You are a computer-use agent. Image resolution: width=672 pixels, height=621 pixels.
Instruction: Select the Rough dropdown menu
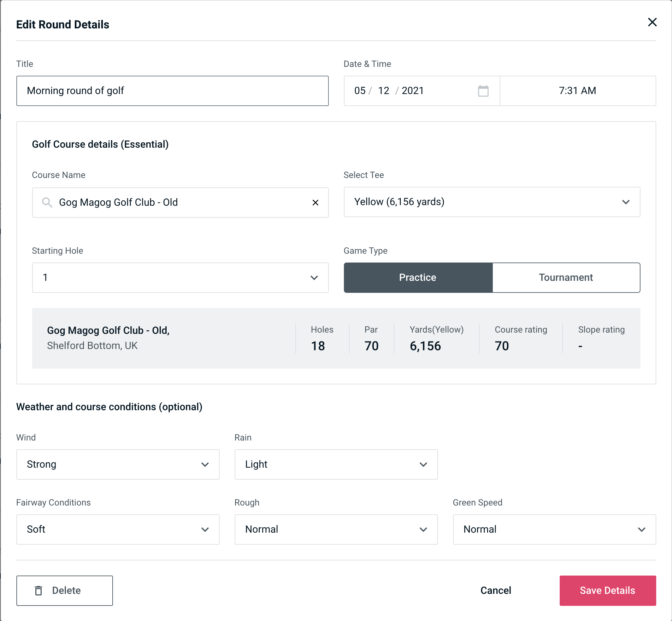(x=336, y=529)
